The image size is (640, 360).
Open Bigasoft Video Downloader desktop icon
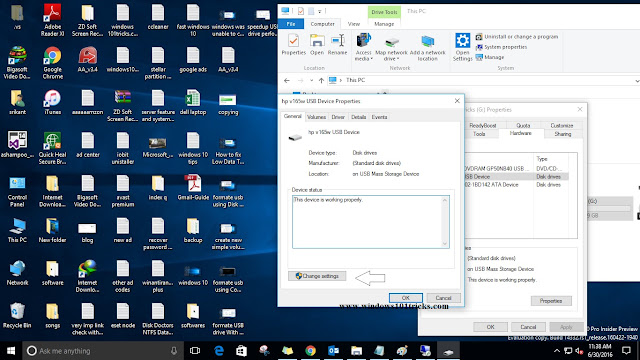(x=17, y=63)
